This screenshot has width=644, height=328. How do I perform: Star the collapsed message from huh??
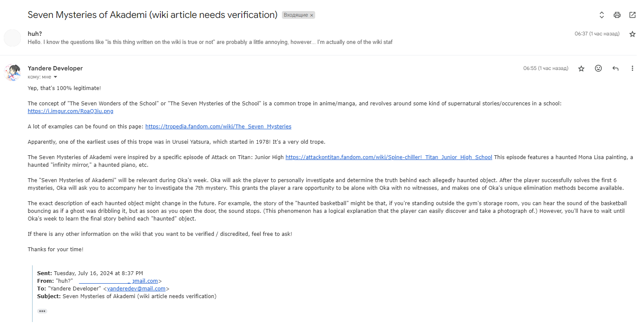tap(632, 34)
